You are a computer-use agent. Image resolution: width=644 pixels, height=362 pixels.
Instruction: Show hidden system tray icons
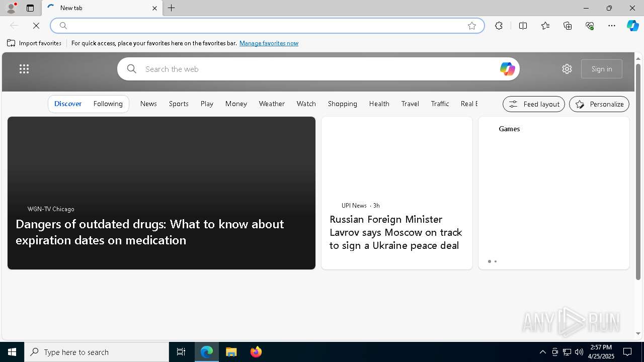(x=542, y=352)
